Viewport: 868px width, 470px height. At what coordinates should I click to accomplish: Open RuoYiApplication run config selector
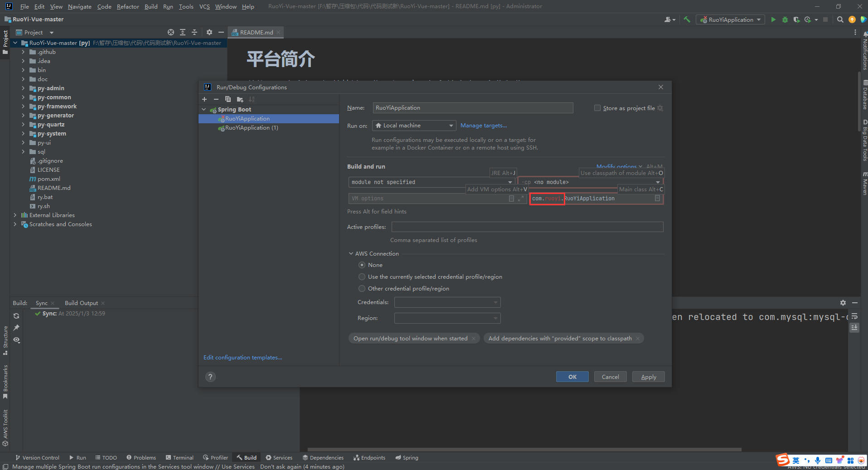click(x=730, y=19)
